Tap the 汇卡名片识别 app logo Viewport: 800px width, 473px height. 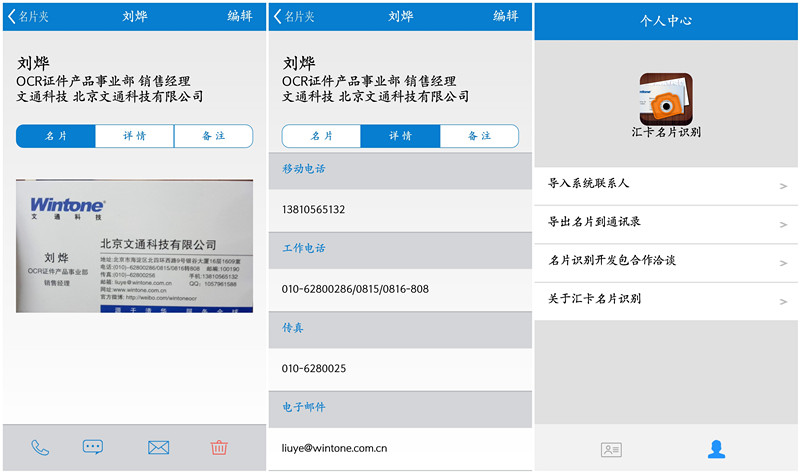pyautogui.click(x=666, y=99)
